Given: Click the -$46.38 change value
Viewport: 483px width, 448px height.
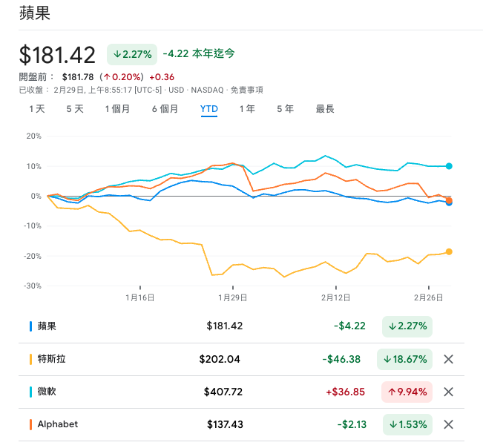Looking at the screenshot, I should point(341,359).
